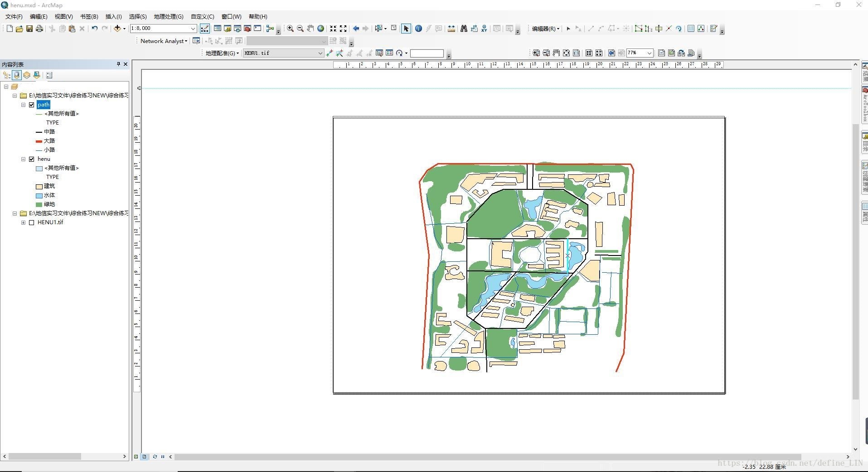This screenshot has height=472, width=868.
Task: Select the Identify tool
Action: 418,29
